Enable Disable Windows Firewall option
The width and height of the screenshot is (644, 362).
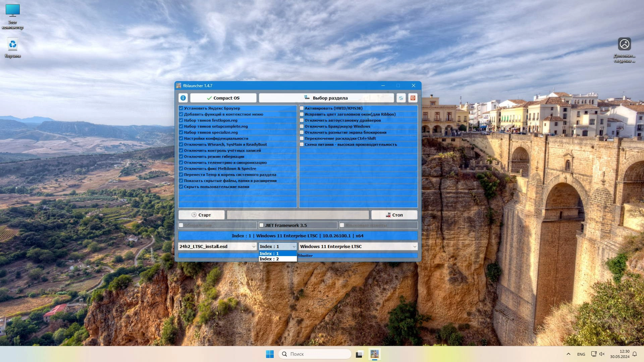point(301,126)
